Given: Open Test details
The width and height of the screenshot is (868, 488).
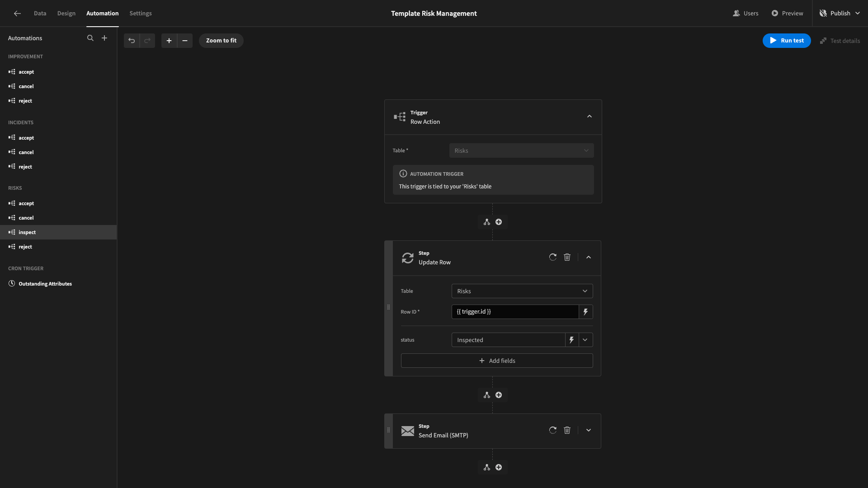Looking at the screenshot, I should (840, 41).
